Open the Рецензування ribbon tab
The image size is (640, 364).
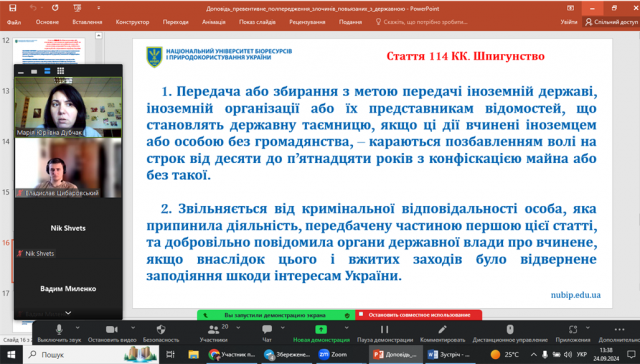click(307, 22)
